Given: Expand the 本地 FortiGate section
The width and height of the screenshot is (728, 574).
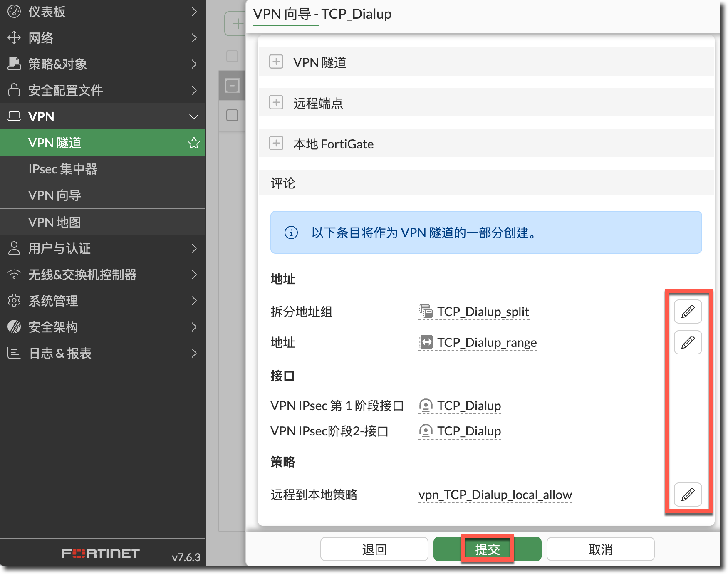Looking at the screenshot, I should click(x=276, y=143).
